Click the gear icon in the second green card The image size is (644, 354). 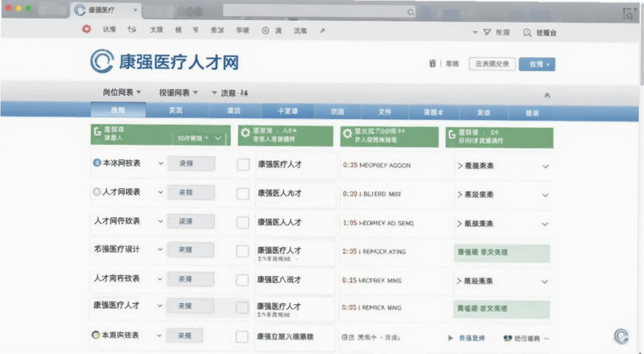[246, 133]
